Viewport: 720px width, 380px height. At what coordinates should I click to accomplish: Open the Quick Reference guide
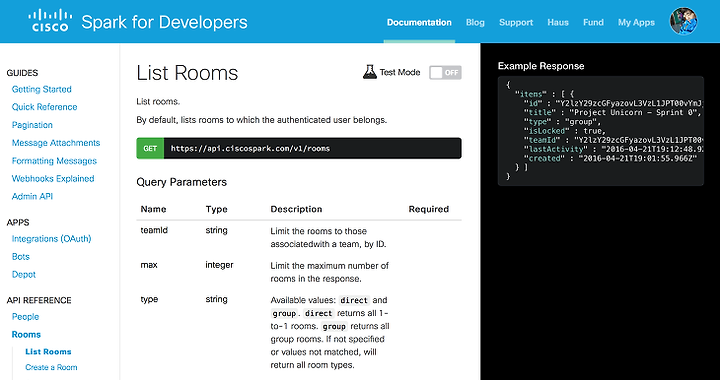(45, 107)
